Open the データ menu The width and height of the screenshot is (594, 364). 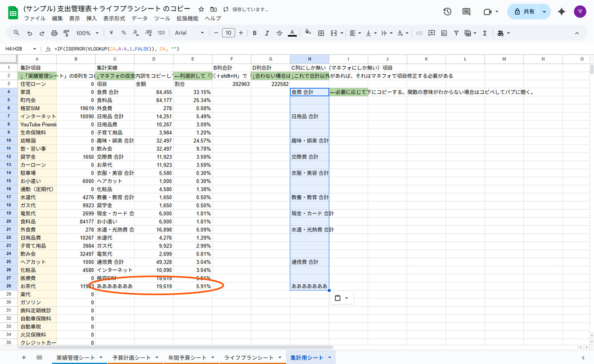point(139,18)
